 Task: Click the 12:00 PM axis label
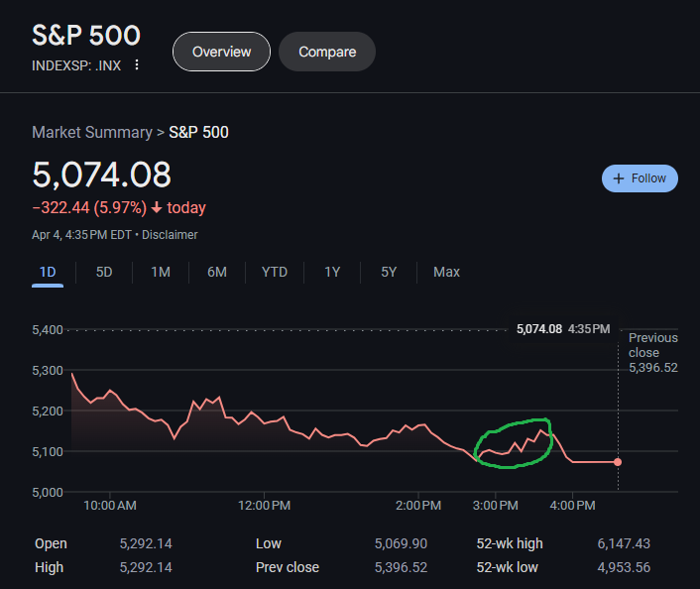point(265,506)
